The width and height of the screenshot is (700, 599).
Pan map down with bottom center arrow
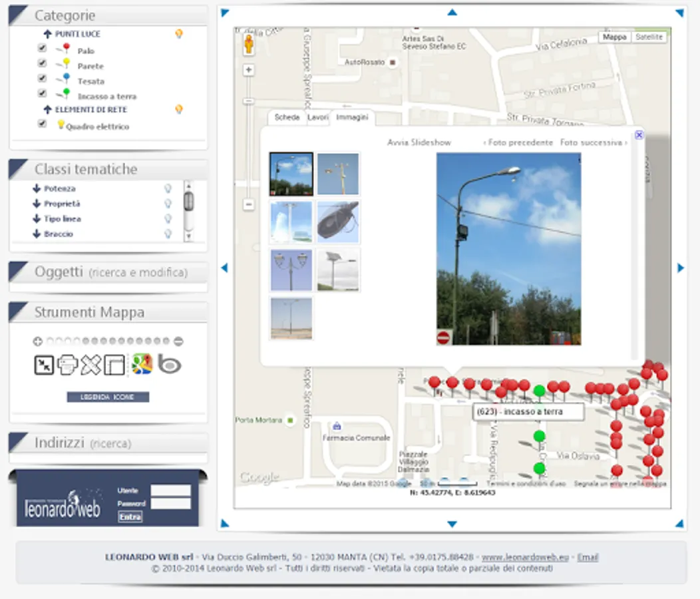(452, 524)
